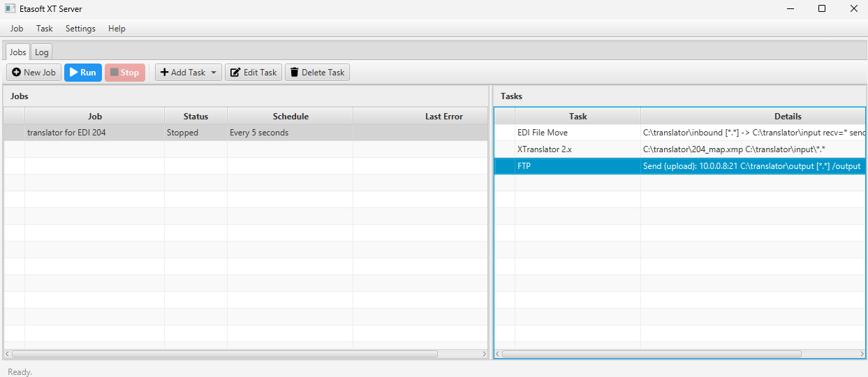Click the Job column header

[x=95, y=117]
